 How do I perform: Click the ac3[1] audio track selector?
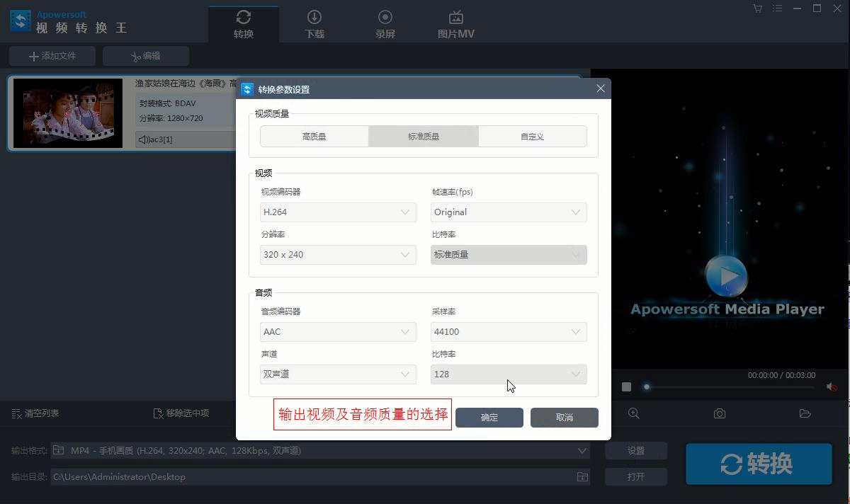186,139
